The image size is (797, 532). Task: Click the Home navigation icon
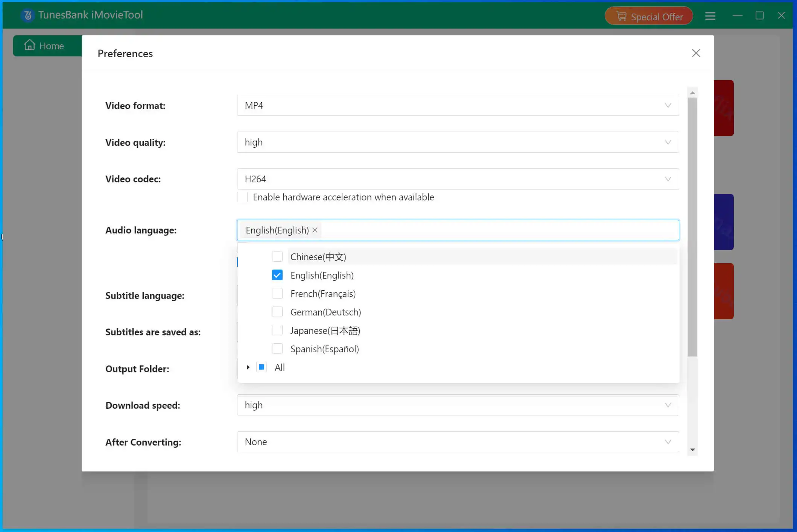(x=29, y=45)
